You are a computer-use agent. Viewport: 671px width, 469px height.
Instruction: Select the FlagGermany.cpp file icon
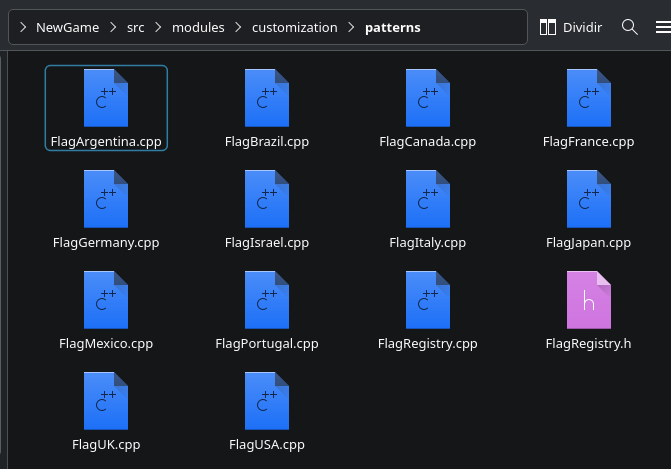(x=106, y=199)
